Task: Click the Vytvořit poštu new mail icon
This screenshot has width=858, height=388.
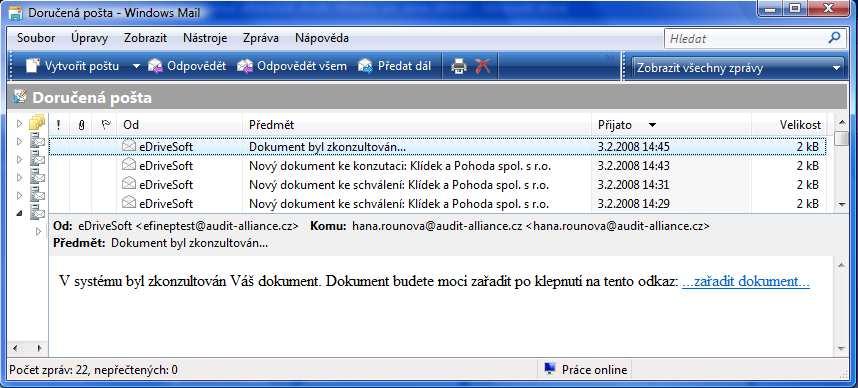Action: click(x=33, y=66)
